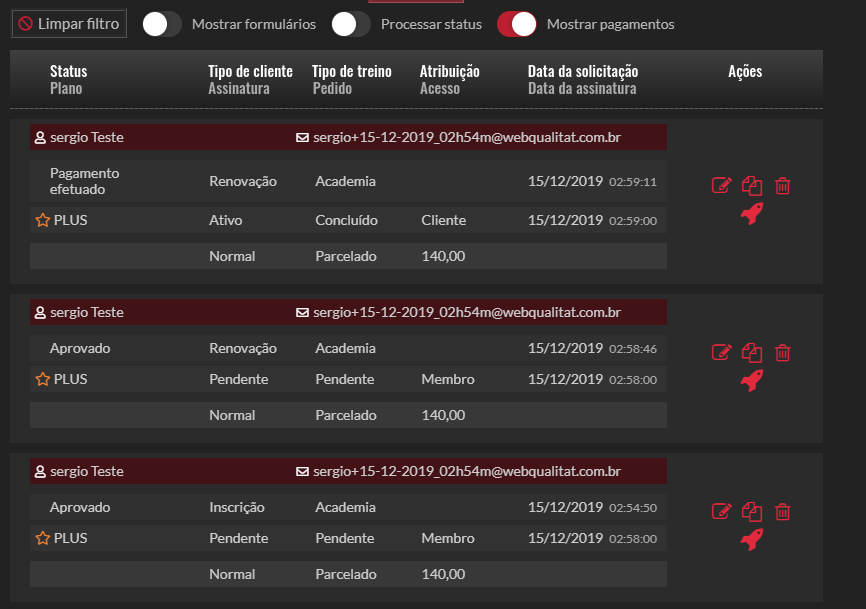Click Tipo de cliente column header

pyautogui.click(x=250, y=72)
